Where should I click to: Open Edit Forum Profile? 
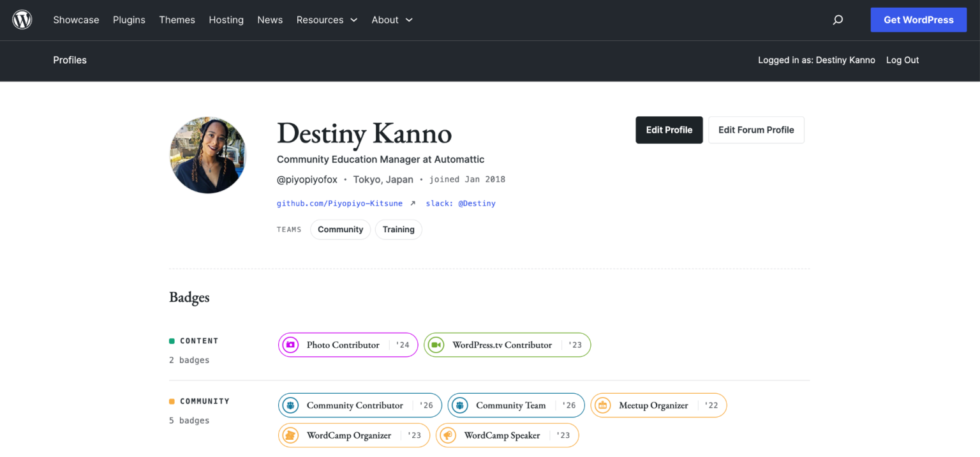[x=756, y=130]
